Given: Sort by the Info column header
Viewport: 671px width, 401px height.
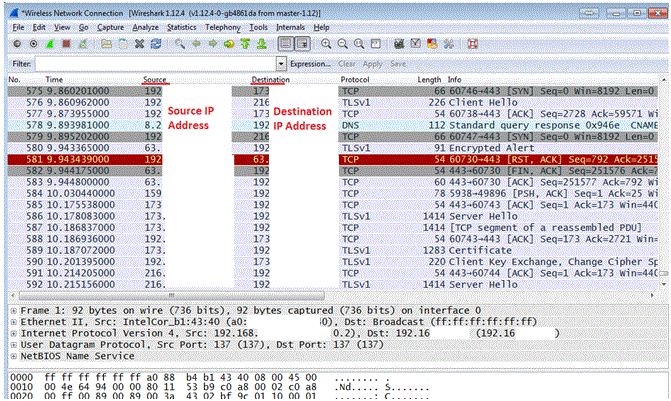Looking at the screenshot, I should point(454,80).
